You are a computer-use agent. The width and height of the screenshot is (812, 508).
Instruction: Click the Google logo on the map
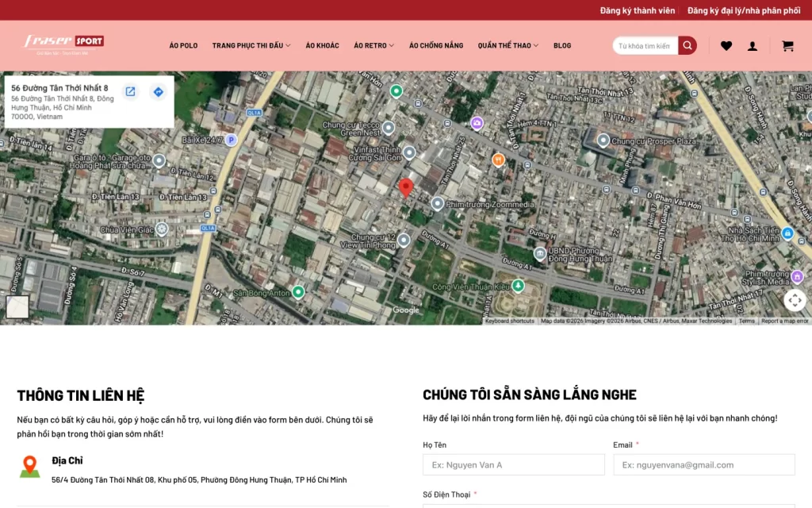pyautogui.click(x=406, y=310)
